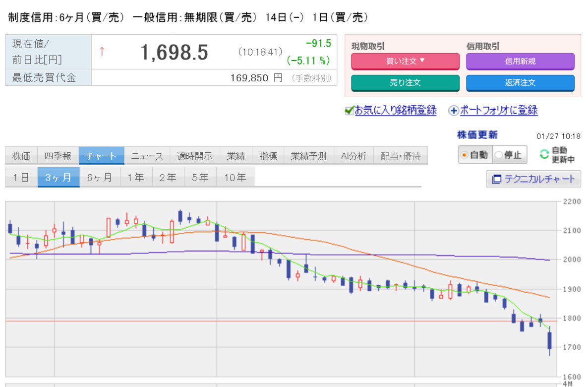Select the 10年 chart period
The image size is (588, 387).
235,178
